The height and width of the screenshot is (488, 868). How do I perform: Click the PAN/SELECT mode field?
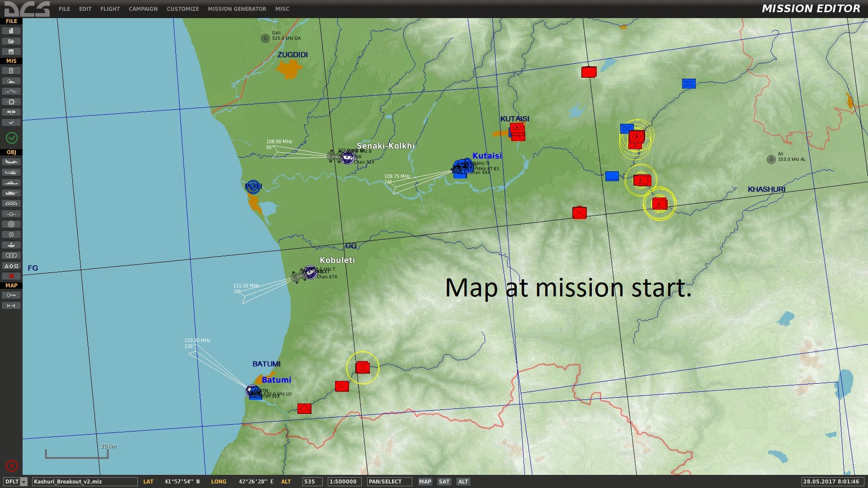pyautogui.click(x=389, y=482)
